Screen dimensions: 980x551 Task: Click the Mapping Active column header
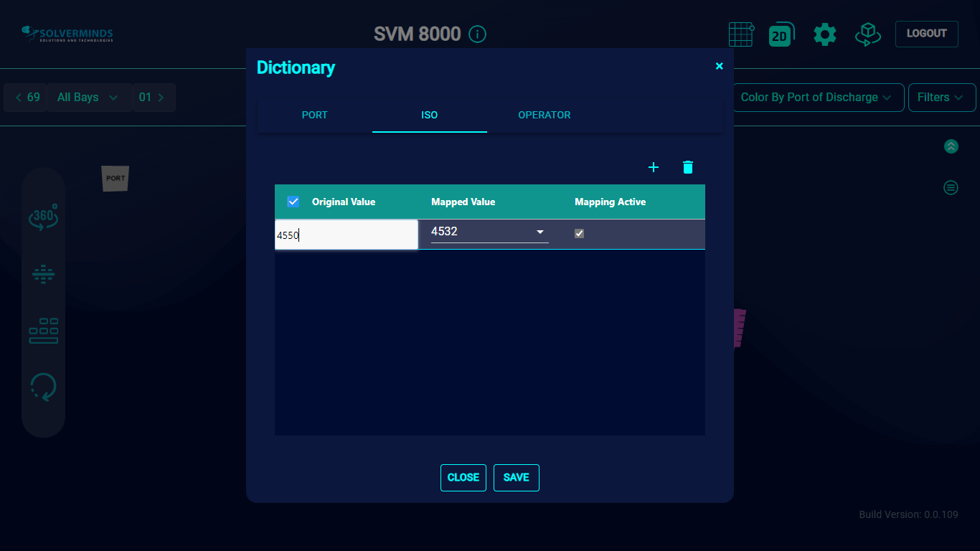pos(611,202)
